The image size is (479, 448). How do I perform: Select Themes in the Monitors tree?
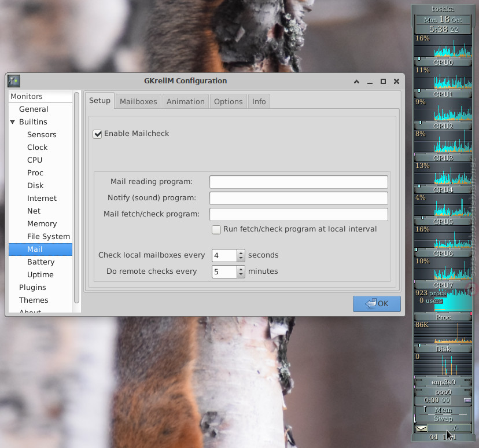coord(34,300)
